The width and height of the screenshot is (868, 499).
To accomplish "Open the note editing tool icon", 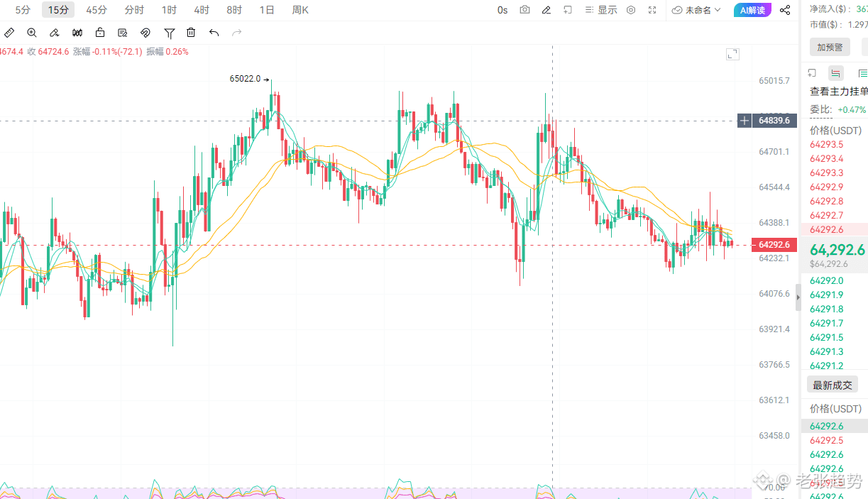I will pyautogui.click(x=123, y=33).
